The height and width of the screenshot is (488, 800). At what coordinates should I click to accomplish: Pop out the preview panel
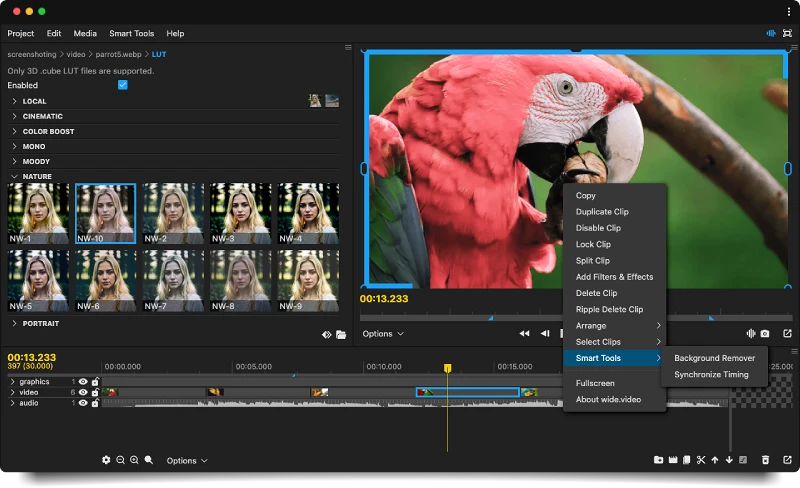pos(787,333)
